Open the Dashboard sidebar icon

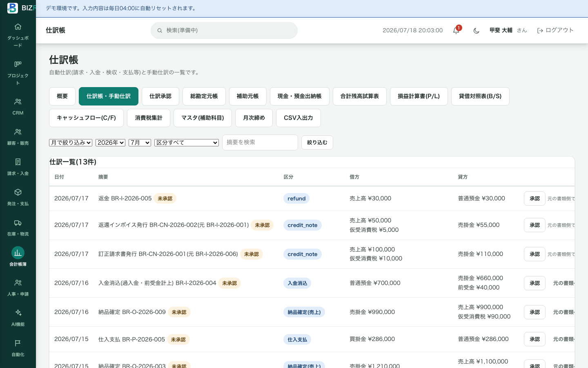pyautogui.click(x=18, y=27)
